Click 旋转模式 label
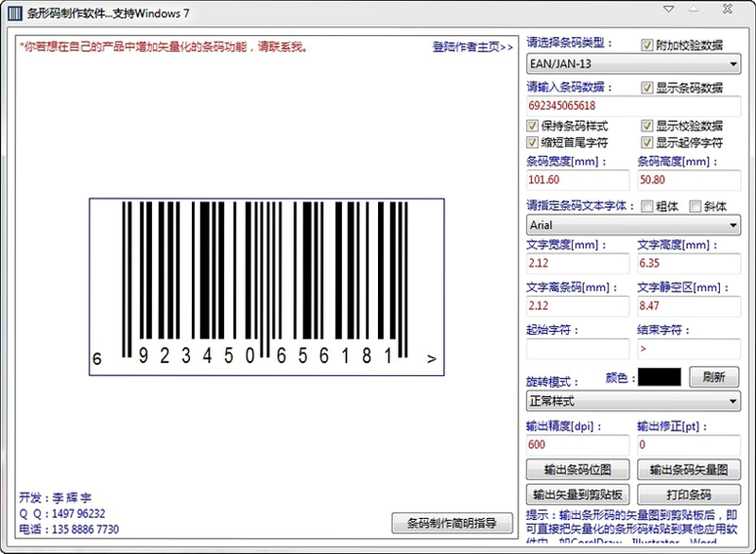 [552, 382]
